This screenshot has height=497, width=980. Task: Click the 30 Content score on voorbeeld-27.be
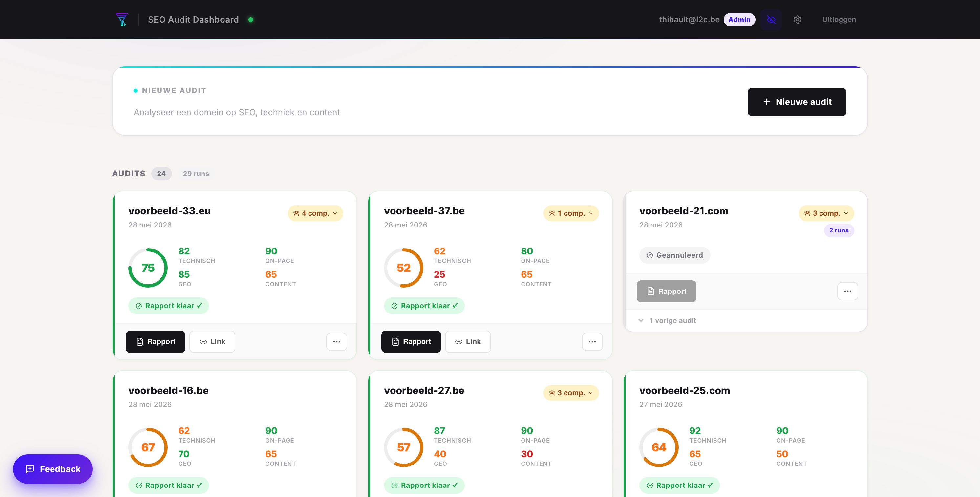pyautogui.click(x=526, y=454)
